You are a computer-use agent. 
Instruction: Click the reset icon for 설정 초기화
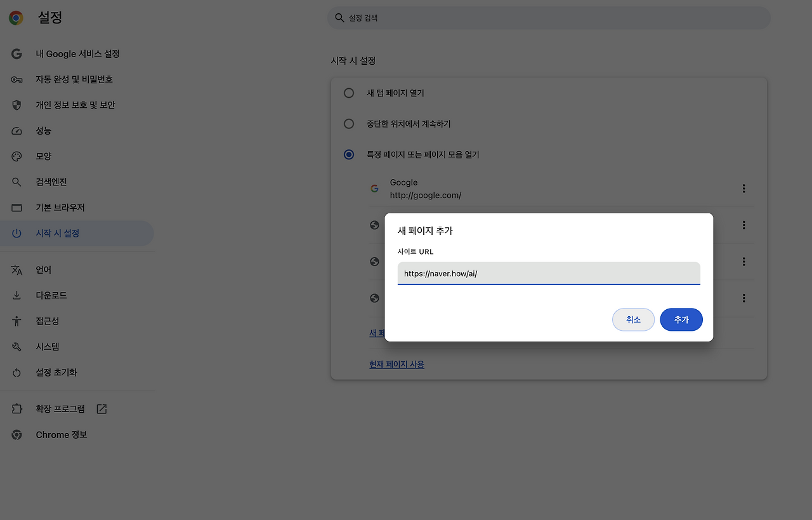tap(16, 373)
